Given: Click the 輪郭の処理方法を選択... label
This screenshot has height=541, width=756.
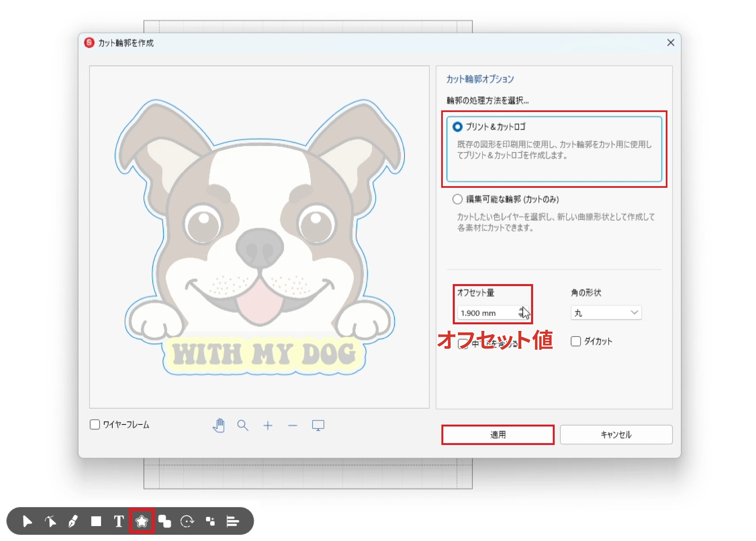Looking at the screenshot, I should pyautogui.click(x=487, y=100).
